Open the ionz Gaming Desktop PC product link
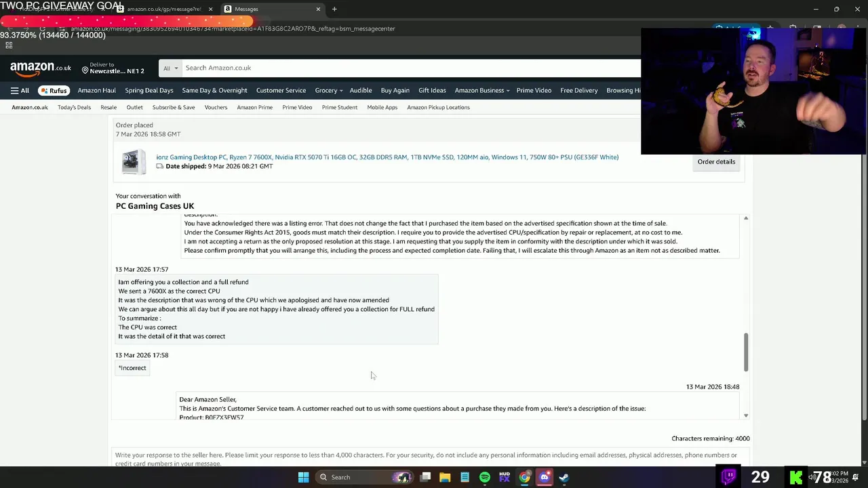Viewport: 868px width, 488px height. (x=387, y=157)
